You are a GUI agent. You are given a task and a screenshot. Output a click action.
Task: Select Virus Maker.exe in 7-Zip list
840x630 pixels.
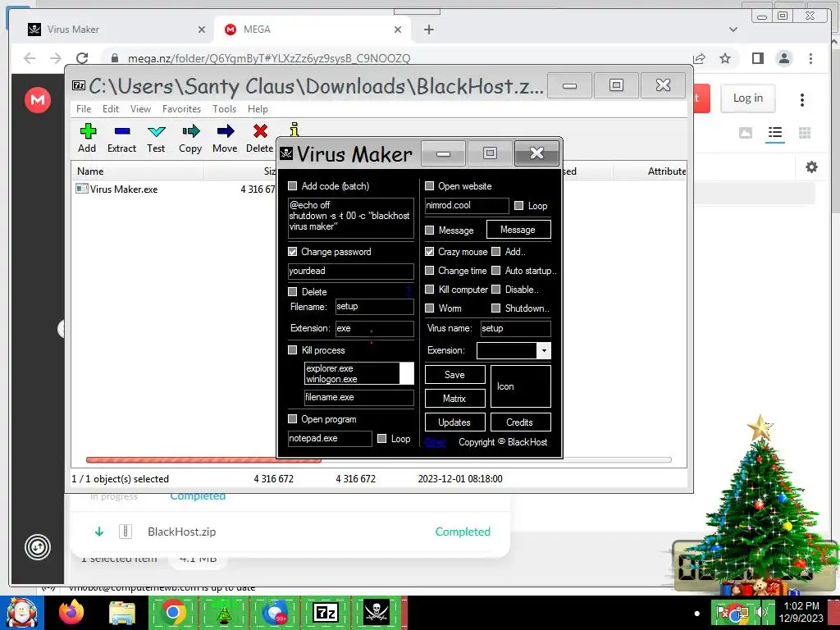(123, 189)
